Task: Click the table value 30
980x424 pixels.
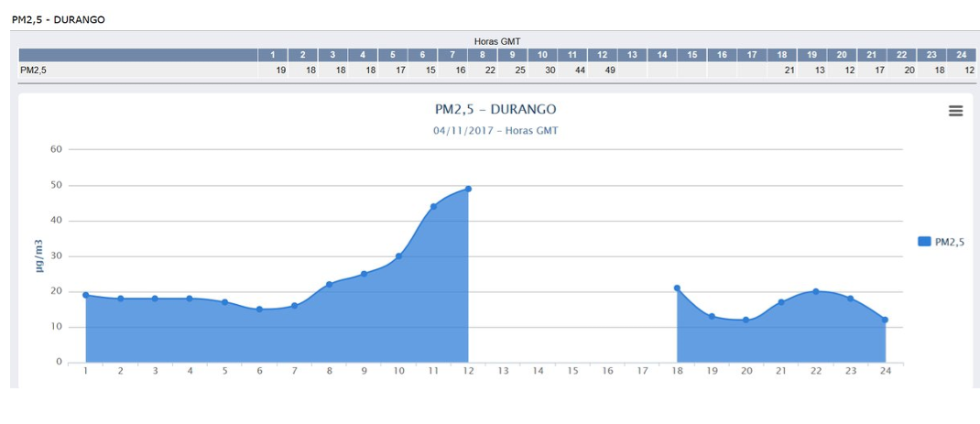Action: [550, 71]
